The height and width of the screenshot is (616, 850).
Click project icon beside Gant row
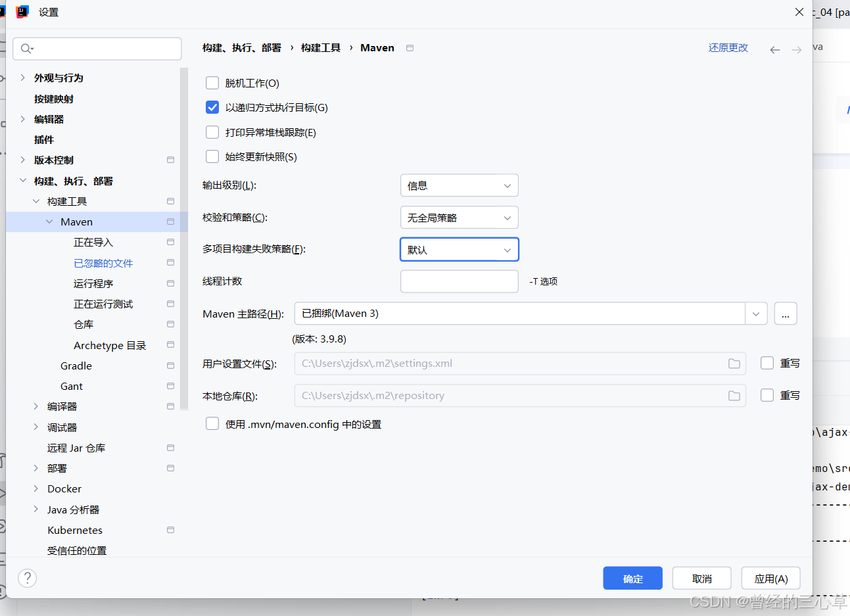(x=171, y=386)
